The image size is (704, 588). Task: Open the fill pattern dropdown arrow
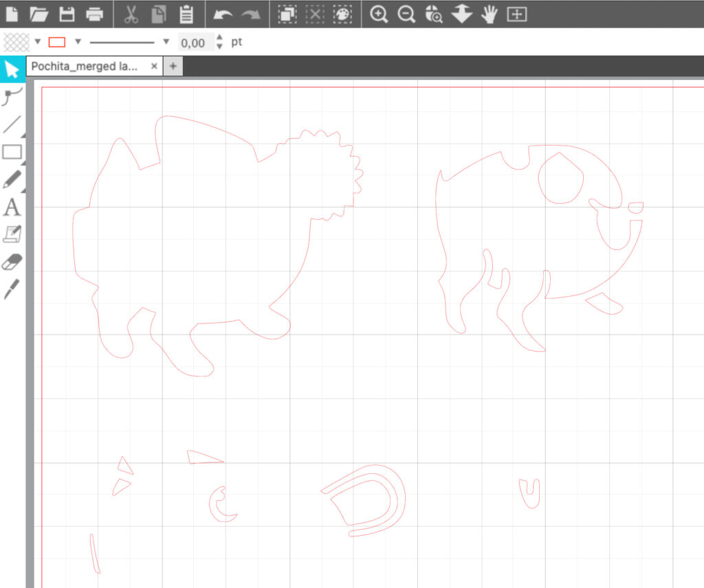click(38, 42)
